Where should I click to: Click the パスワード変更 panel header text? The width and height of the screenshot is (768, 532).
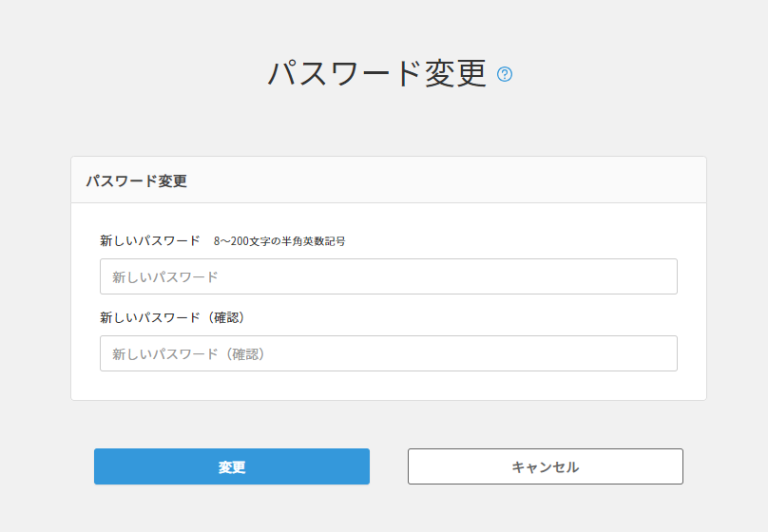pos(137,181)
